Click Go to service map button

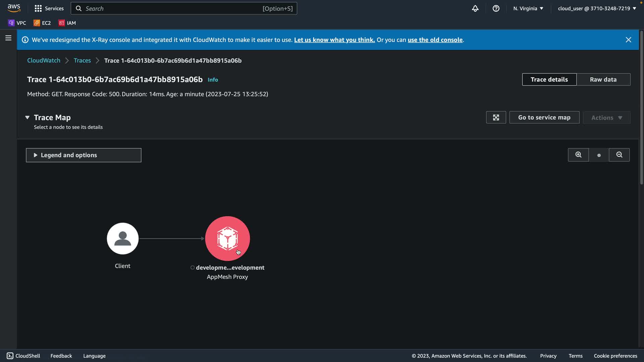[544, 117]
